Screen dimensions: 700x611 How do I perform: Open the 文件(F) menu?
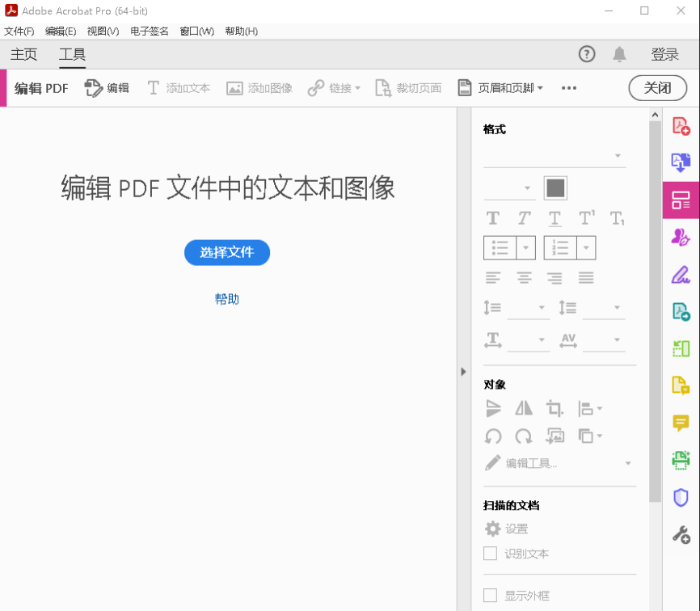pos(19,32)
